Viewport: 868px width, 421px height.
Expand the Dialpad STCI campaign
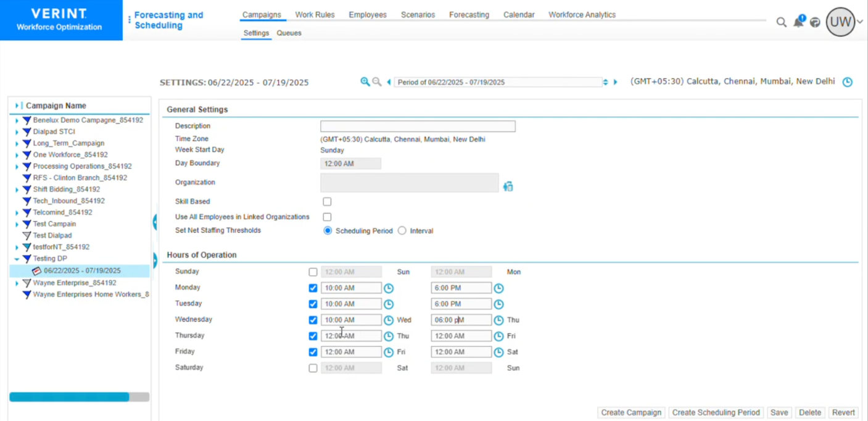tap(17, 132)
